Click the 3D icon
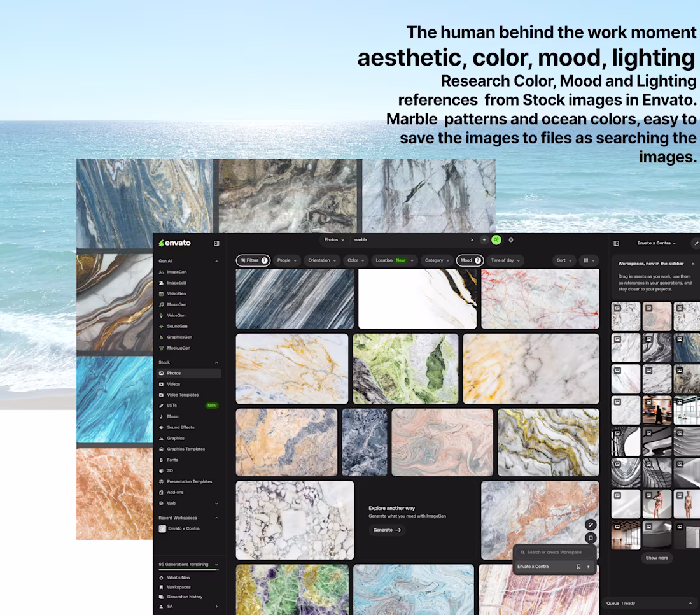Screen dimensions: 700x615 (161, 470)
